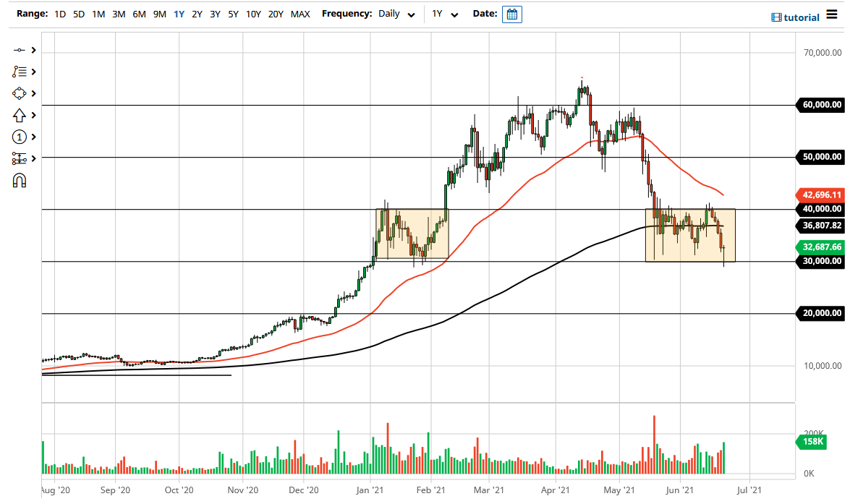Click the calendar Date picker icon

[x=512, y=14]
